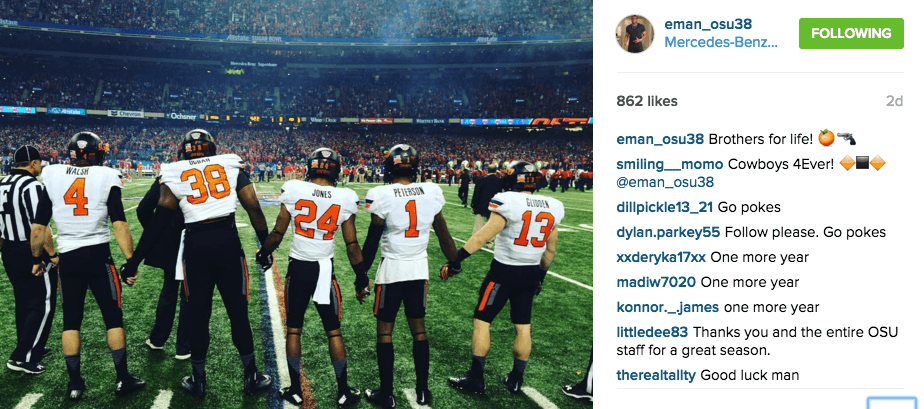Go to xxderyka17xx's profile
The height and width of the screenshot is (409, 924).
click(661, 258)
